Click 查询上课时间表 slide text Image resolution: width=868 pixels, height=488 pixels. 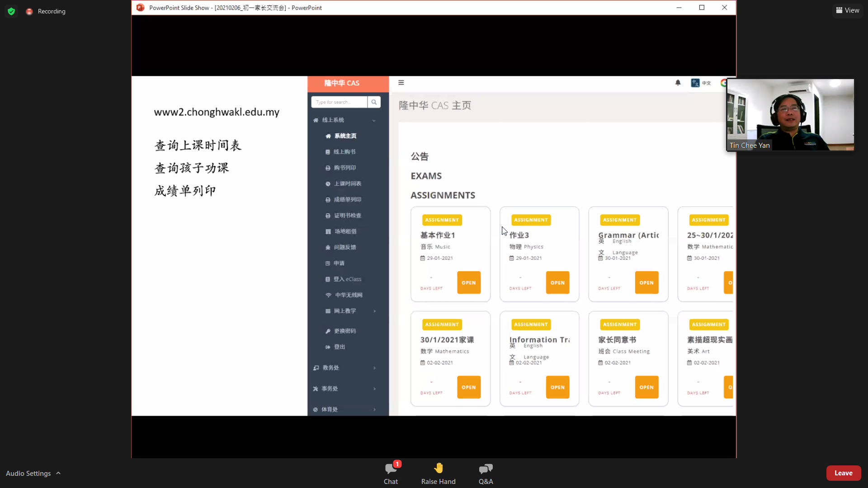(x=198, y=145)
